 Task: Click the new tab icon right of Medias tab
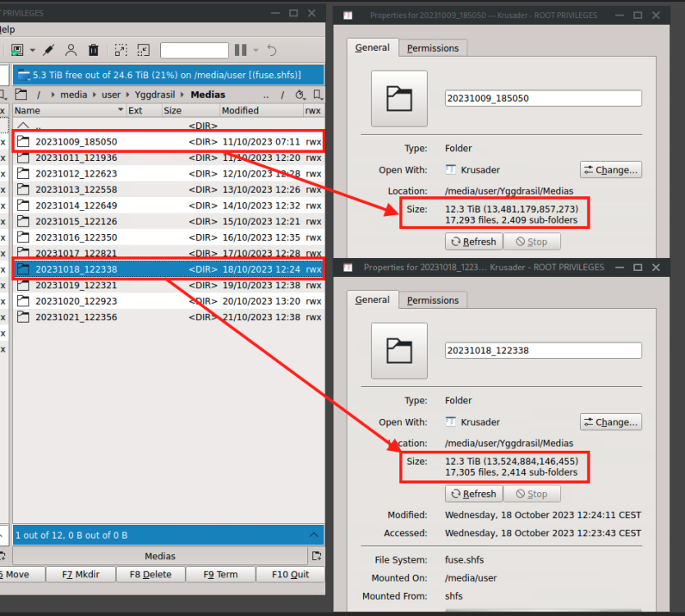click(317, 556)
